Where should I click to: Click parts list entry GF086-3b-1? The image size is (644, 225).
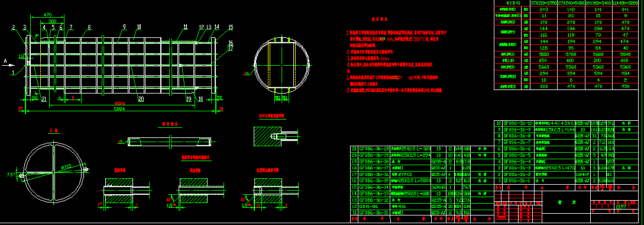click(516, 180)
